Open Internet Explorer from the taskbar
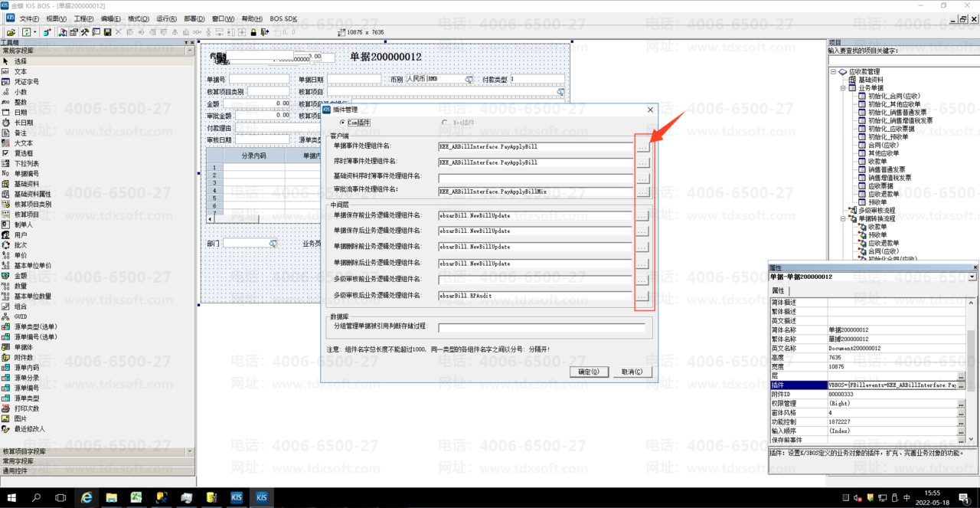 (x=87, y=497)
